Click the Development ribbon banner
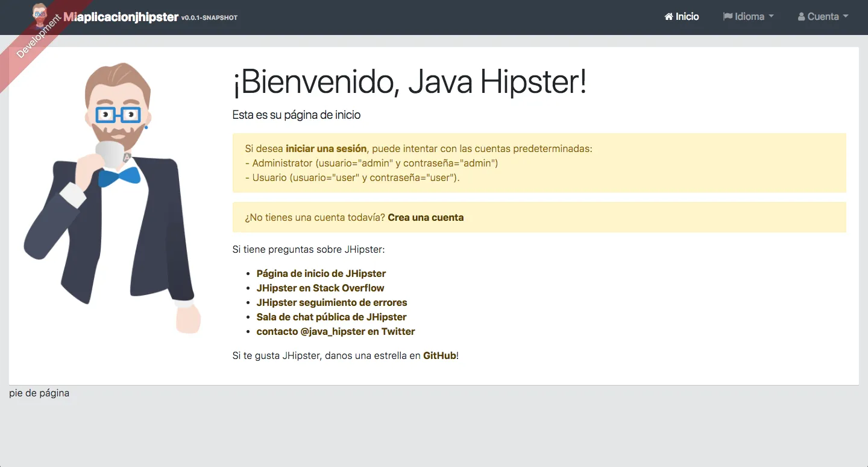The height and width of the screenshot is (467, 868). coord(39,36)
